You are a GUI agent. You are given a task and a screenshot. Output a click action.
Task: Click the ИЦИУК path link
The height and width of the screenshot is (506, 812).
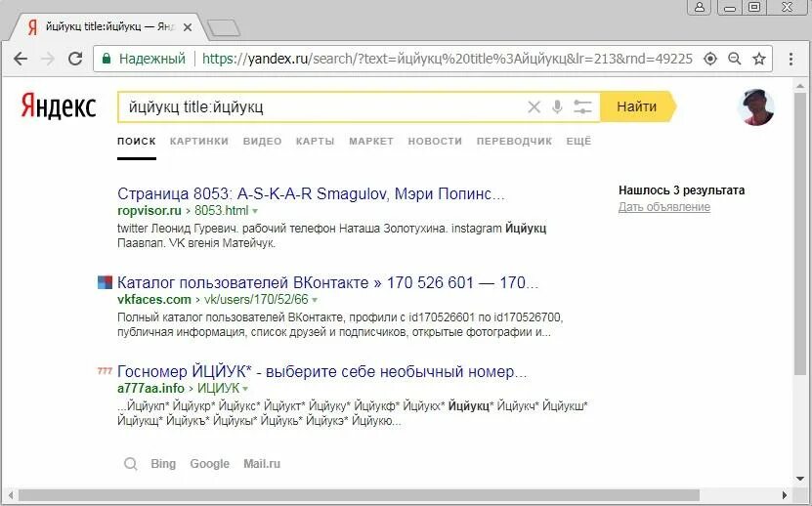click(x=219, y=388)
